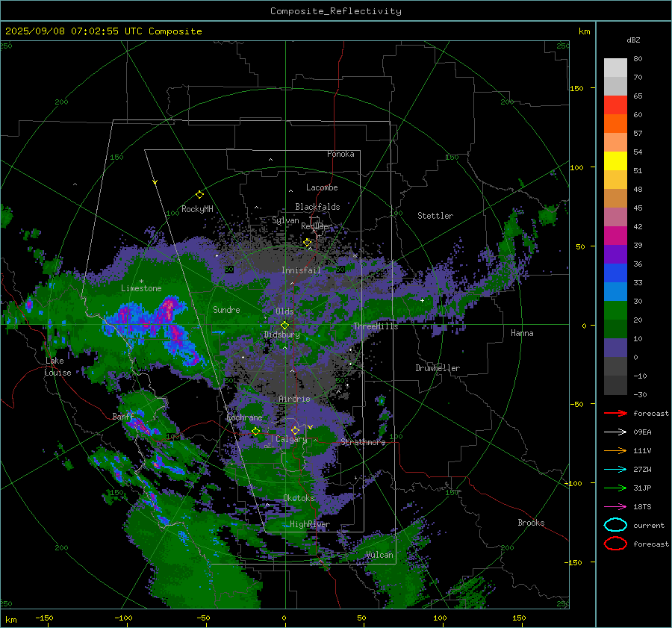This screenshot has height=628, width=672.
Task: Click the Drumheller city label
Action: click(438, 368)
